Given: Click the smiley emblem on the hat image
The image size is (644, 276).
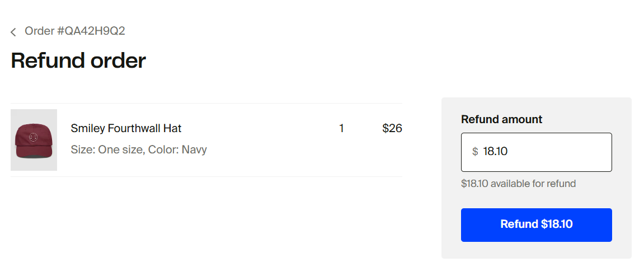Looking at the screenshot, I should pyautogui.click(x=32, y=137).
